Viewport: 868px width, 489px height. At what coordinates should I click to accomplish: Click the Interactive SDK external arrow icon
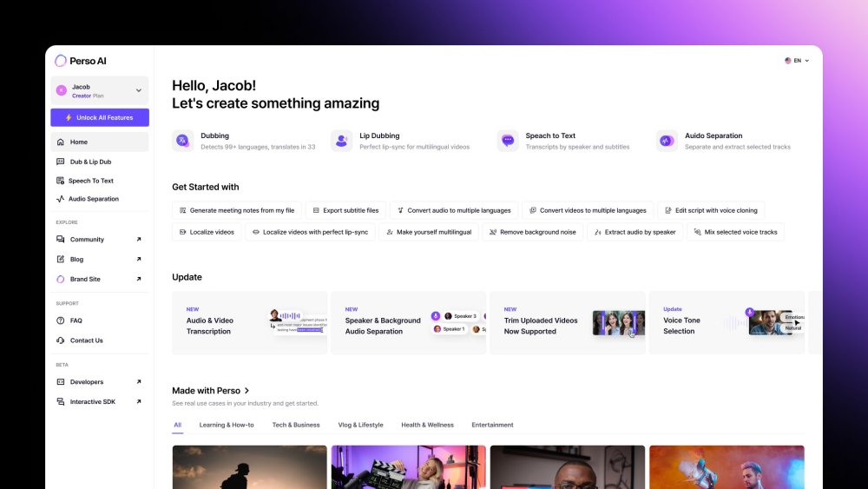pyautogui.click(x=139, y=402)
